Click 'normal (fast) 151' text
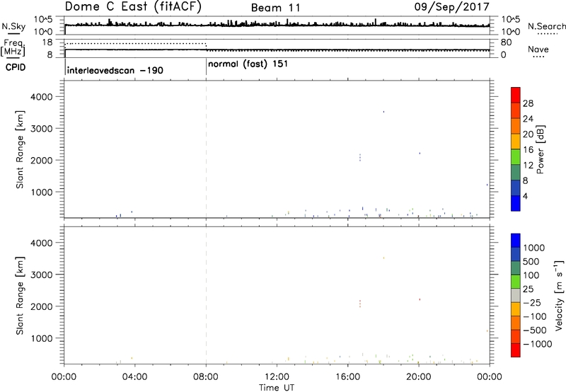The width and height of the screenshot is (566, 392). tap(248, 64)
